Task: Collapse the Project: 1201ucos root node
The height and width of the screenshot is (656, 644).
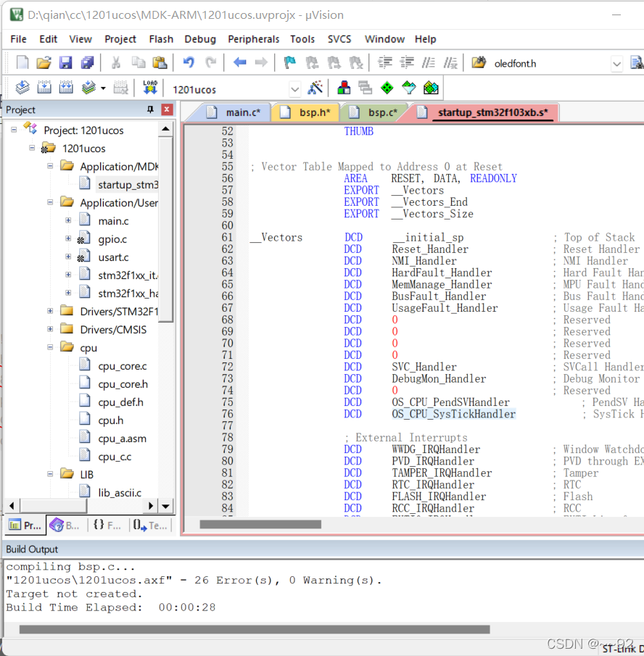Action: [14, 130]
